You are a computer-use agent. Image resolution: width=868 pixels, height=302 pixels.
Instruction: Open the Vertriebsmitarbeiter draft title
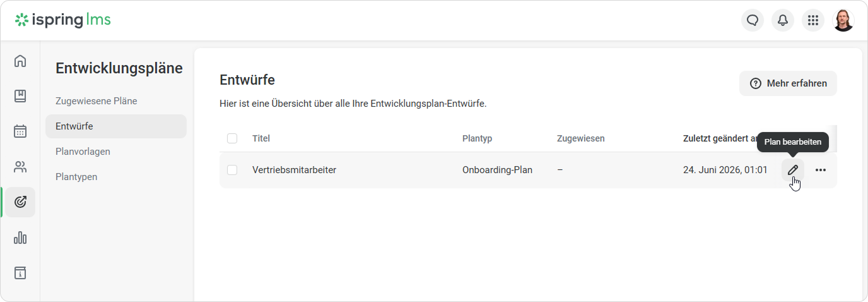294,170
